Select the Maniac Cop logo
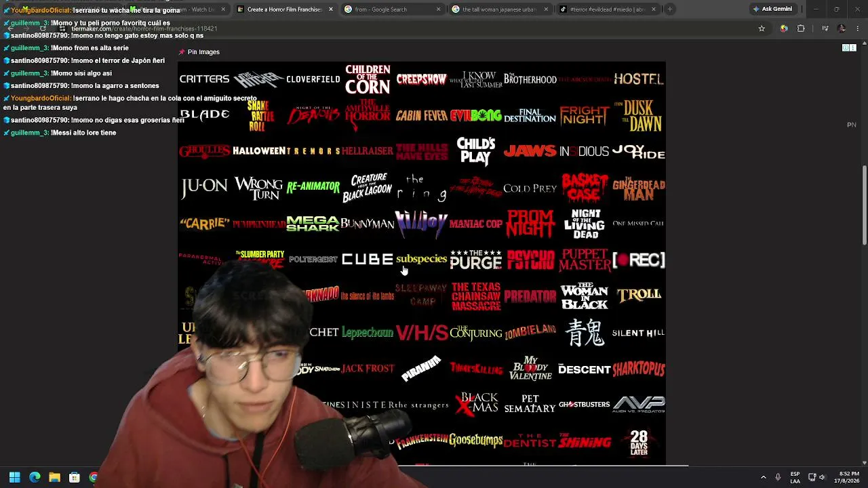 coord(476,224)
